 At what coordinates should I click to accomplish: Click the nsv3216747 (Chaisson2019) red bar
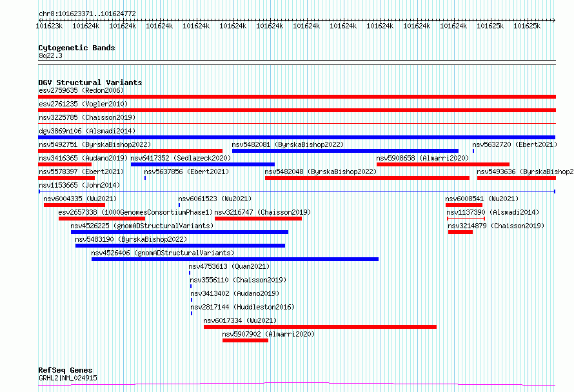[x=258, y=219]
